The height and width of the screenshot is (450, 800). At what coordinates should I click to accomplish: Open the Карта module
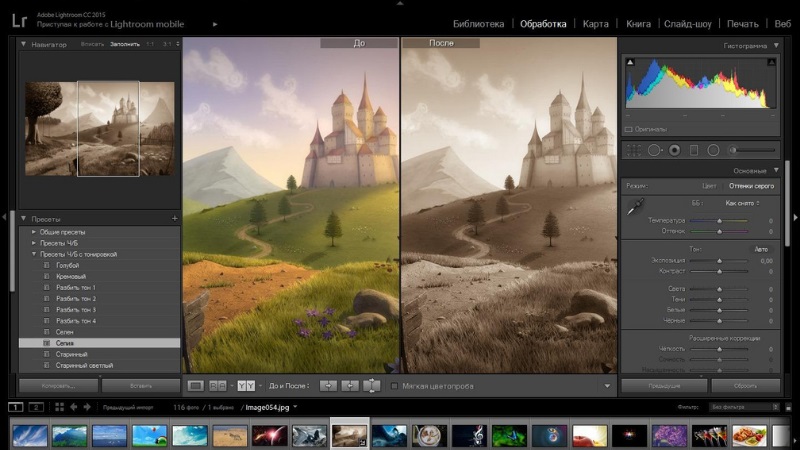tap(595, 23)
